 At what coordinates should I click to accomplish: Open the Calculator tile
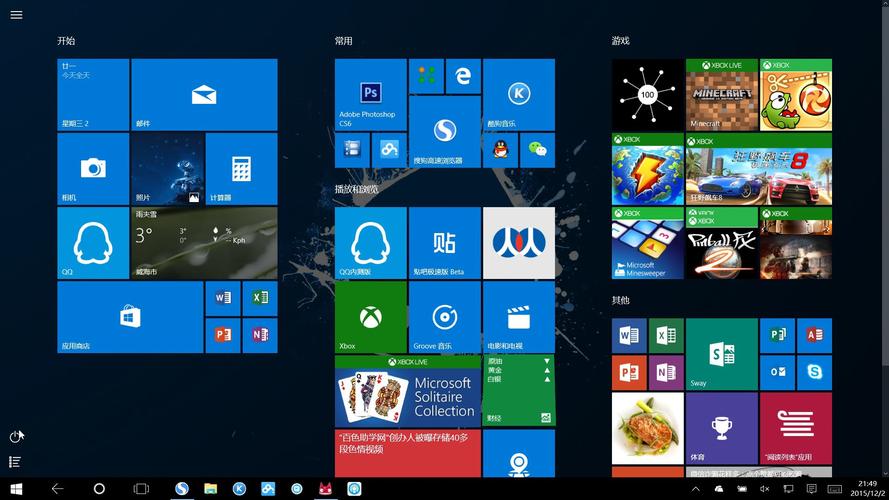pyautogui.click(x=241, y=168)
